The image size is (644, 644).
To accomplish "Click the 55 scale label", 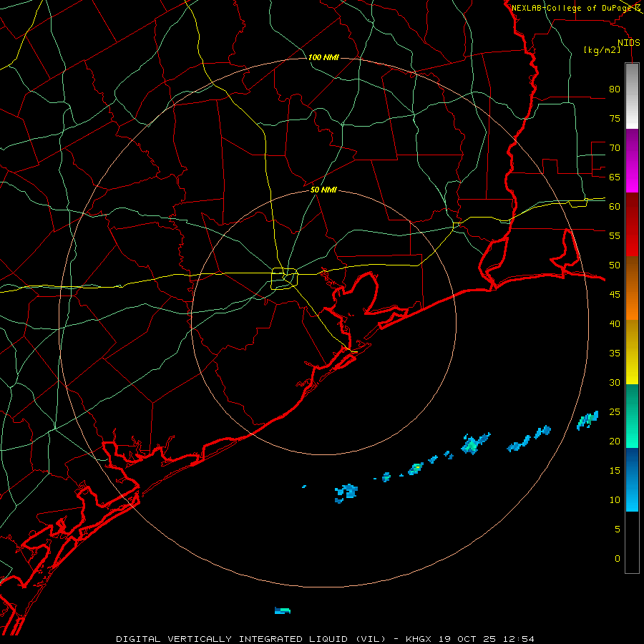I will [615, 235].
